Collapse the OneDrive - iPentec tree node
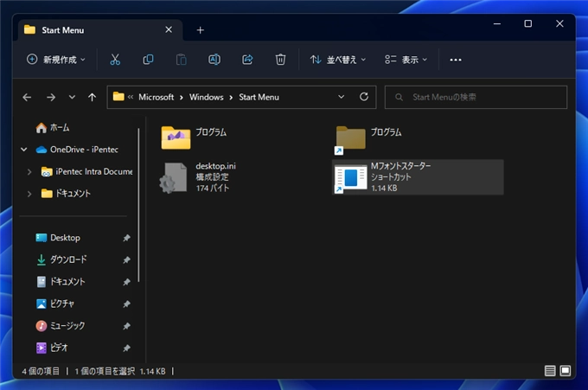This screenshot has width=588, height=390. 24,150
